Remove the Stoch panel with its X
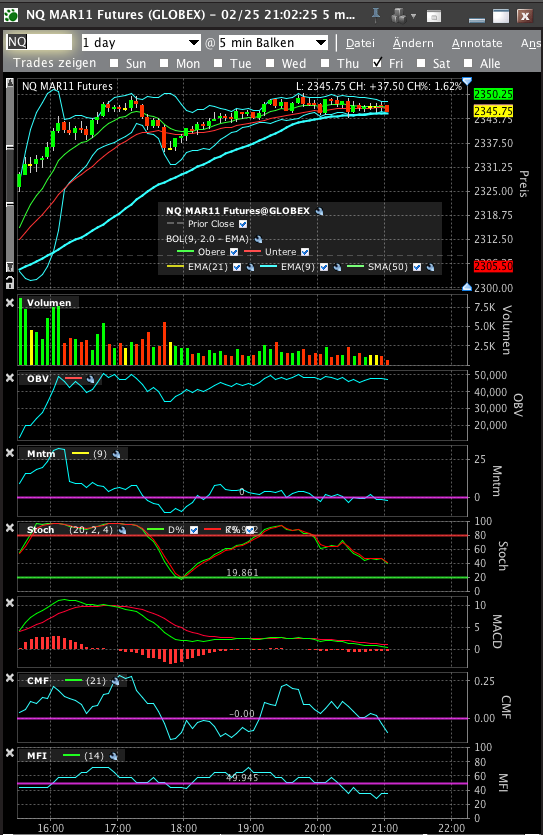Viewport: 543px width, 835px height. click(10, 528)
